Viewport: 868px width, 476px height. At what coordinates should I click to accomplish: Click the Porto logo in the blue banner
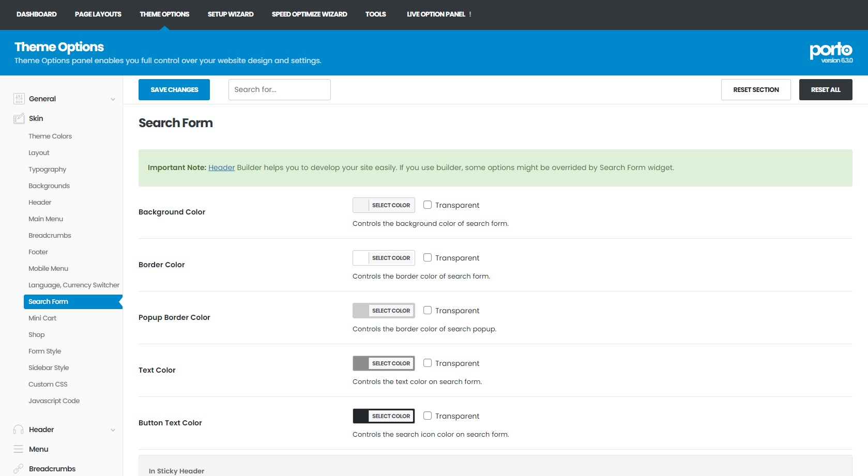click(830, 52)
